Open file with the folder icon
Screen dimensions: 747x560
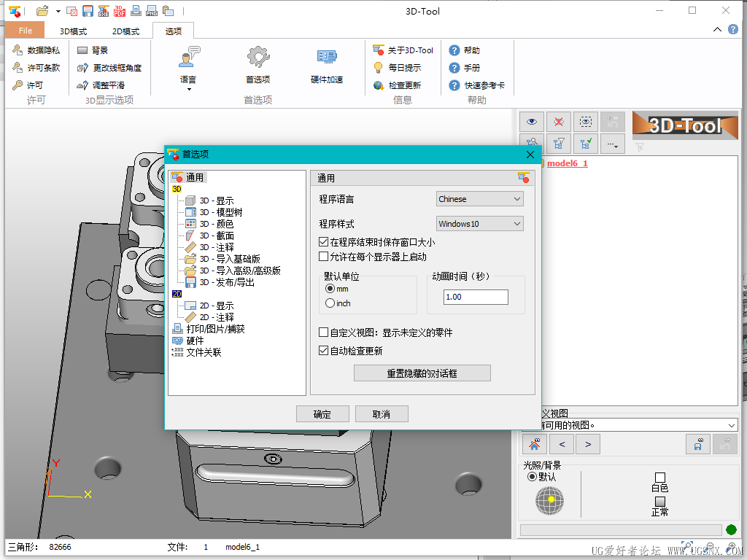point(42,10)
